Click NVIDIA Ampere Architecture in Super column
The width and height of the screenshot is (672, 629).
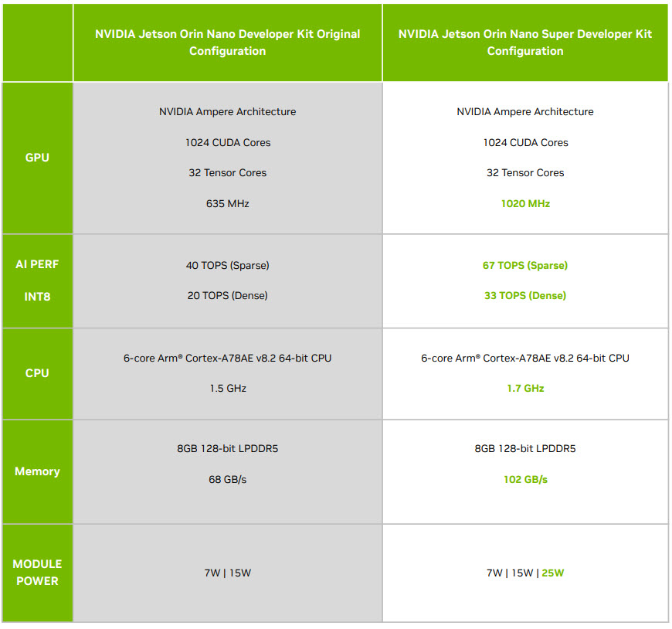pos(525,111)
